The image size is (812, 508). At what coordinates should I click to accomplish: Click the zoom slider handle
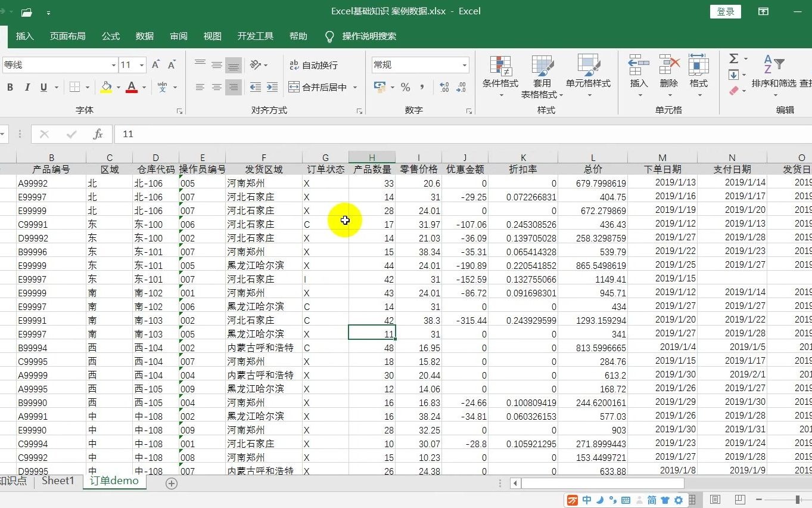tap(797, 500)
